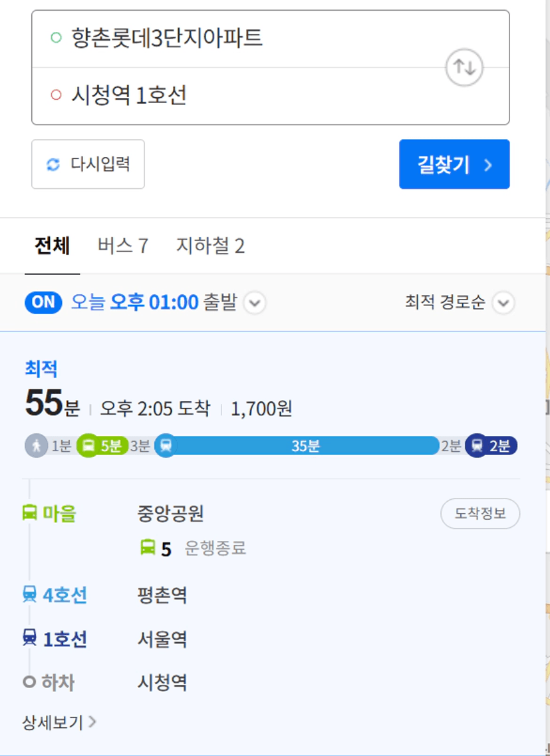The width and height of the screenshot is (550, 756).
Task: Swap origin and destination with arrows icon
Action: (464, 67)
